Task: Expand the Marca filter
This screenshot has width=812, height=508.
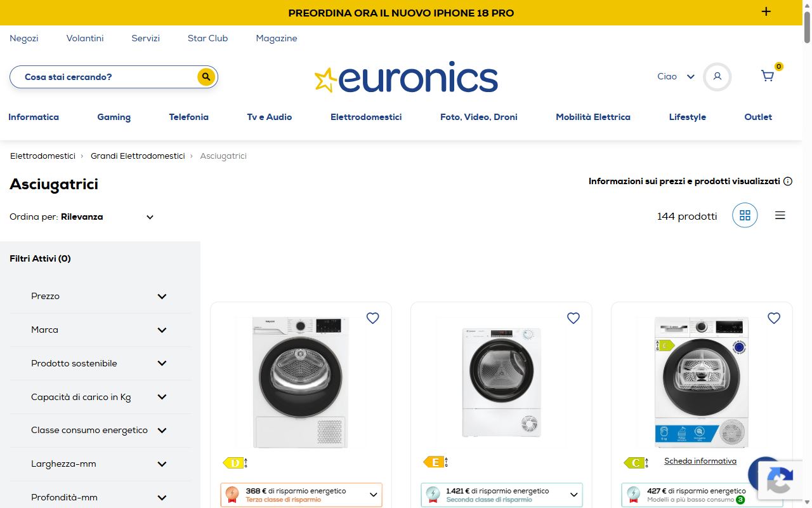Action: tap(100, 330)
